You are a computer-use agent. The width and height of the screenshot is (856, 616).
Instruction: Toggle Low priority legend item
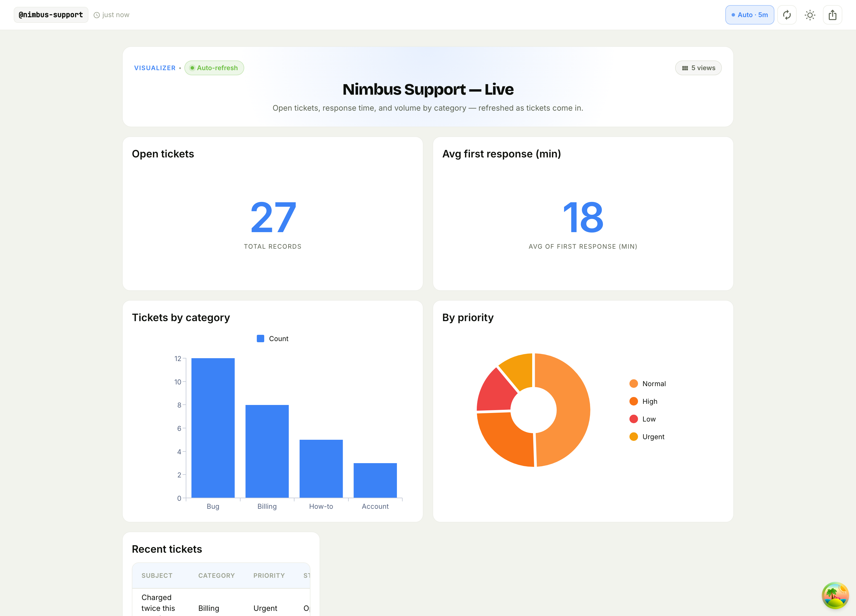(x=642, y=419)
